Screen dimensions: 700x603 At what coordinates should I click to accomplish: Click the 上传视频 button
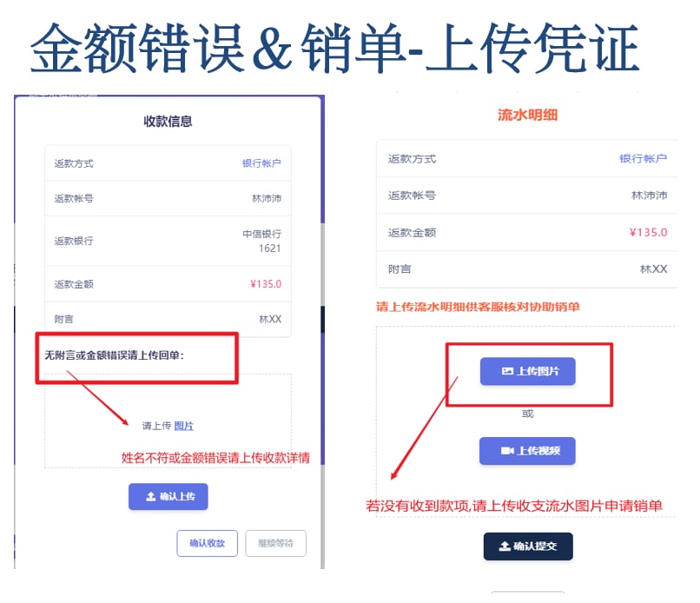pyautogui.click(x=527, y=451)
